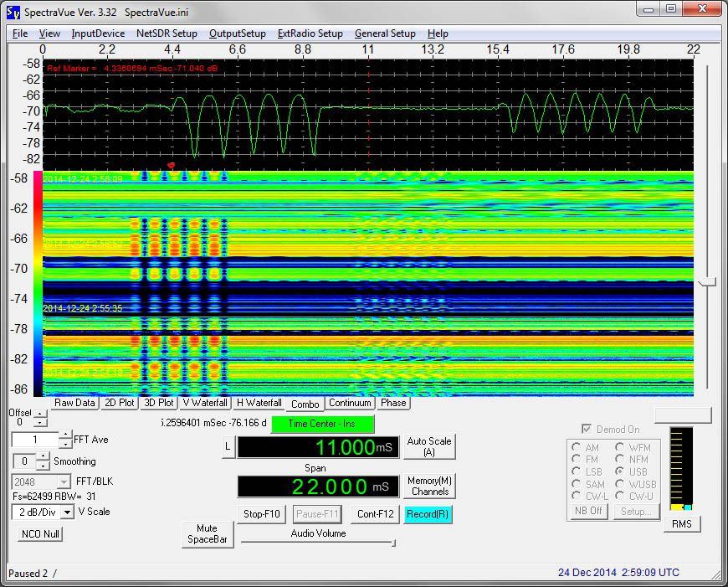The width and height of the screenshot is (728, 587).
Task: Click Mute SpaceBar button
Action: pos(208,534)
